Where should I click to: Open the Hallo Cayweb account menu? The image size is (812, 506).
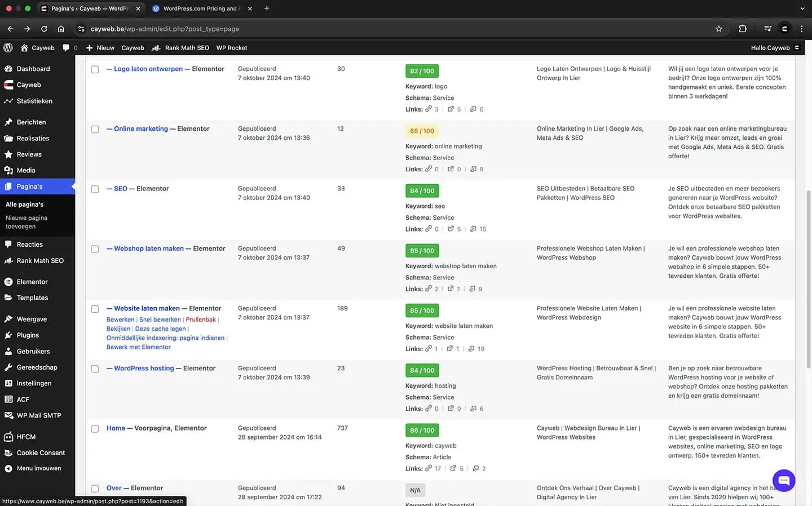coord(775,48)
